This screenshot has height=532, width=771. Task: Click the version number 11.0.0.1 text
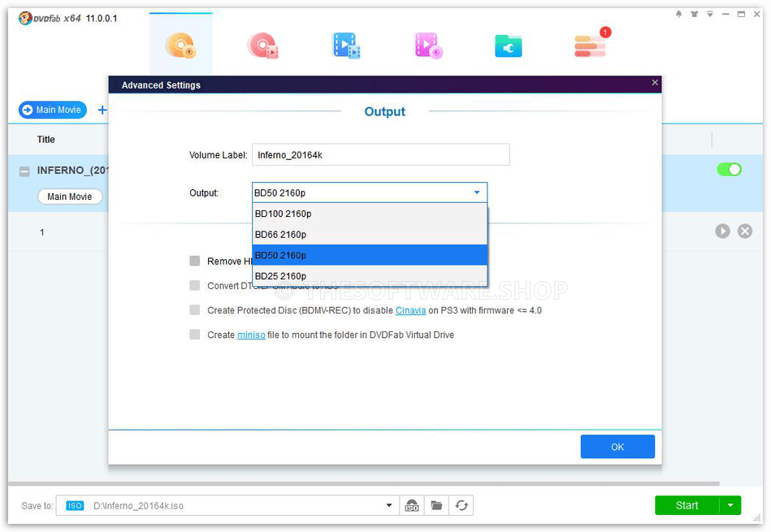(x=102, y=18)
